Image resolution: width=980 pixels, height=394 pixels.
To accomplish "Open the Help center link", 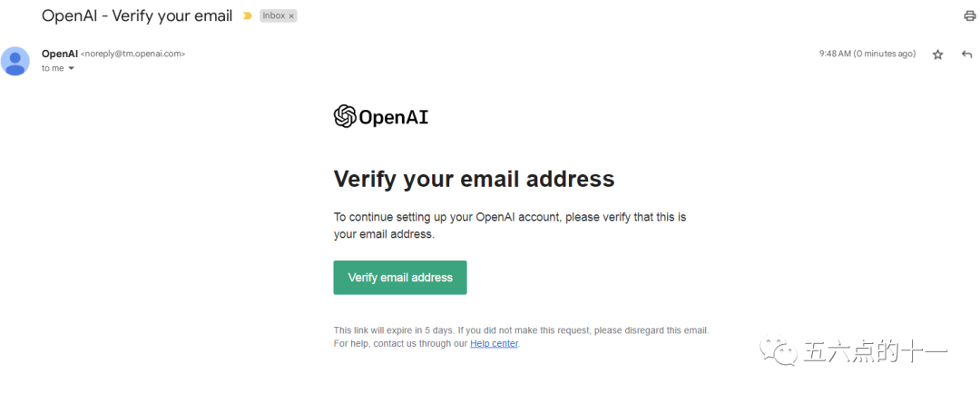I will (x=494, y=344).
